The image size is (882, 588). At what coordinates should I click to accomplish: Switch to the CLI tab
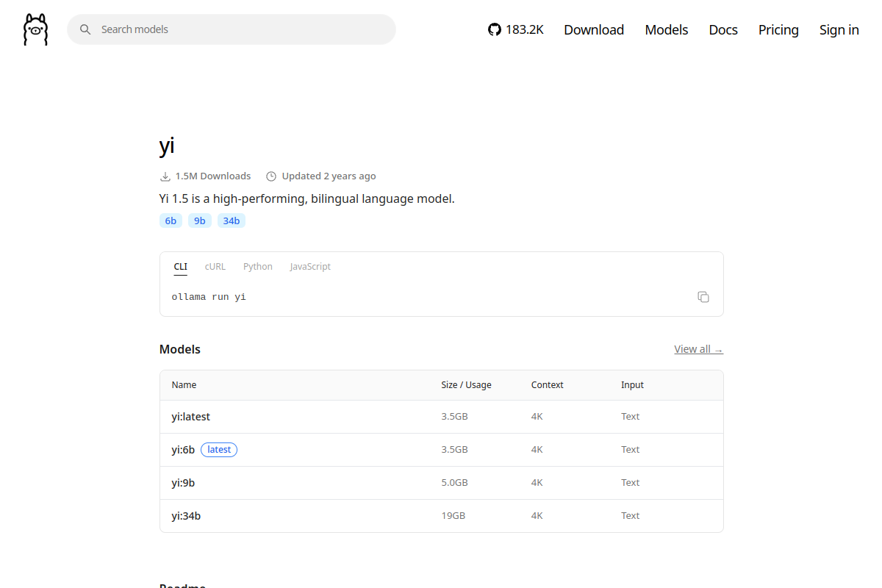(x=181, y=267)
